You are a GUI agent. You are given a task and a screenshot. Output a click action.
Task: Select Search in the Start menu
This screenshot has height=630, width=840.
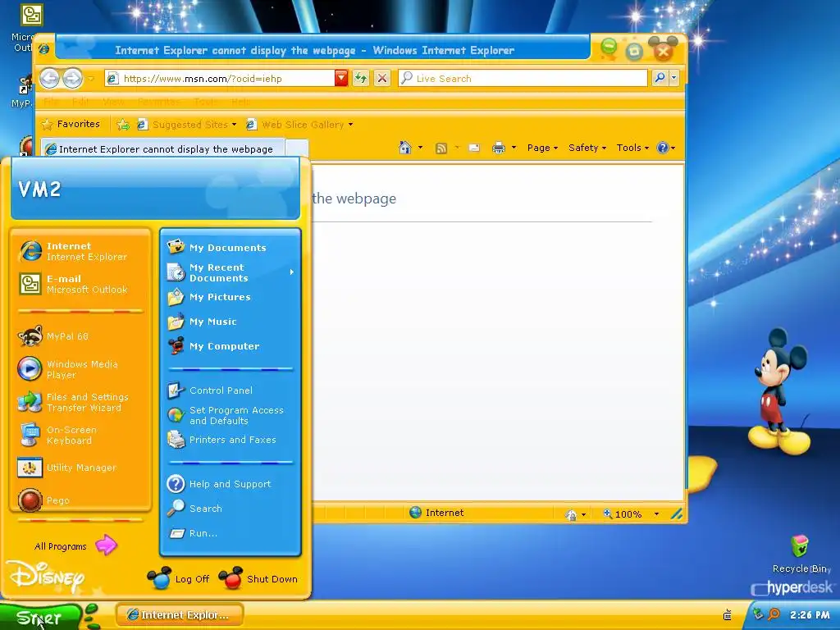[x=231, y=509]
